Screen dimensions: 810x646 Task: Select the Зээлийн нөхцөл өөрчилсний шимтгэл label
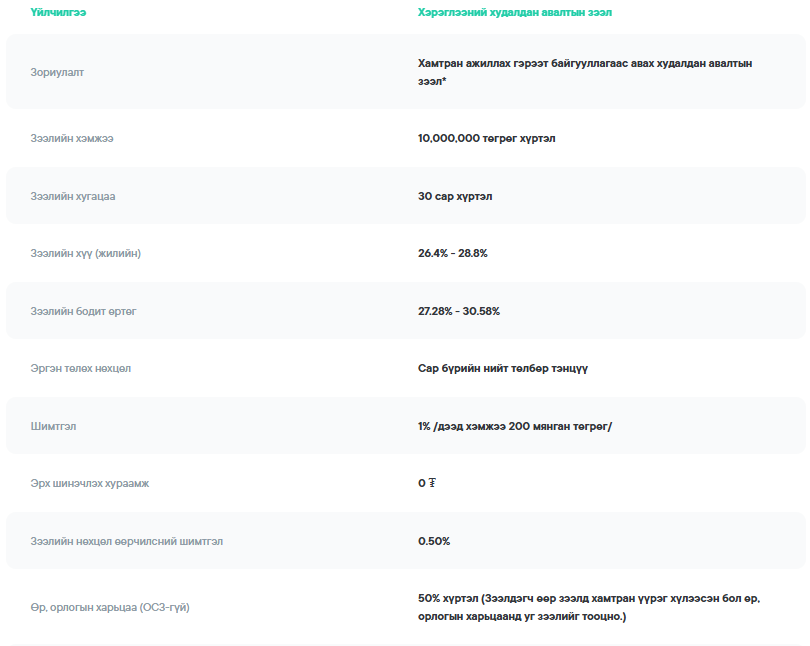[x=127, y=541]
